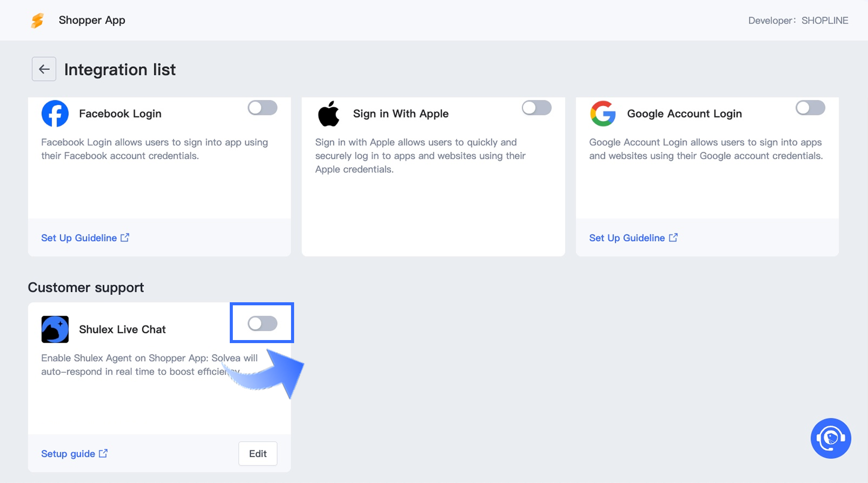Image resolution: width=868 pixels, height=483 pixels.
Task: Click the Apple logo icon
Action: pyautogui.click(x=329, y=113)
